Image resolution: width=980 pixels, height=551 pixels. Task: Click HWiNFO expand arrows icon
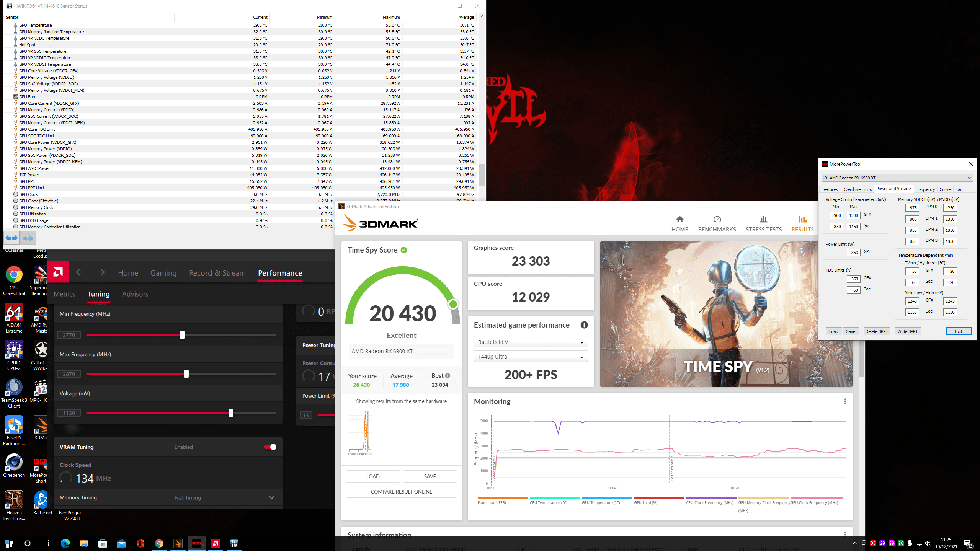(11, 238)
